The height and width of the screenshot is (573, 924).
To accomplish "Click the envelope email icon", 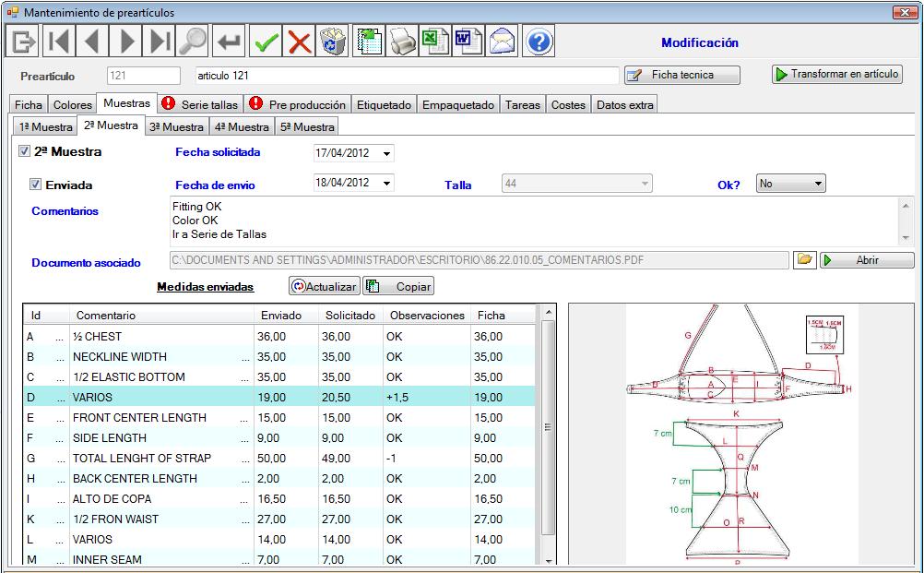I will (502, 42).
